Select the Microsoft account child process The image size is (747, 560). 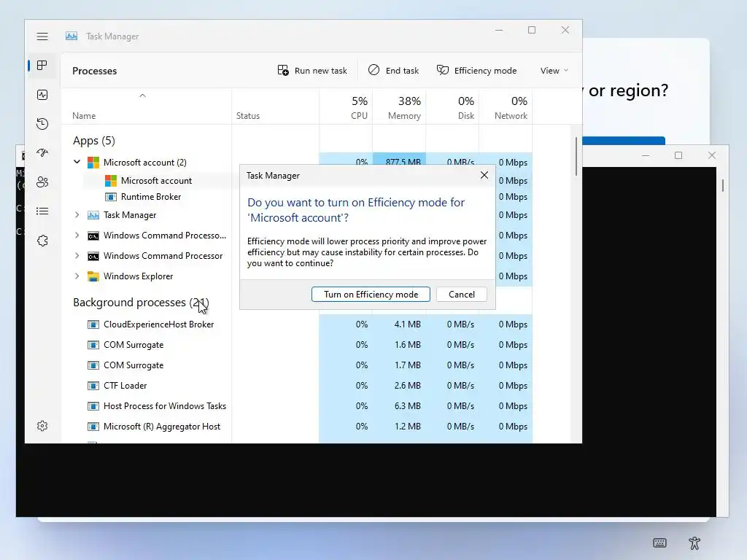pos(156,181)
